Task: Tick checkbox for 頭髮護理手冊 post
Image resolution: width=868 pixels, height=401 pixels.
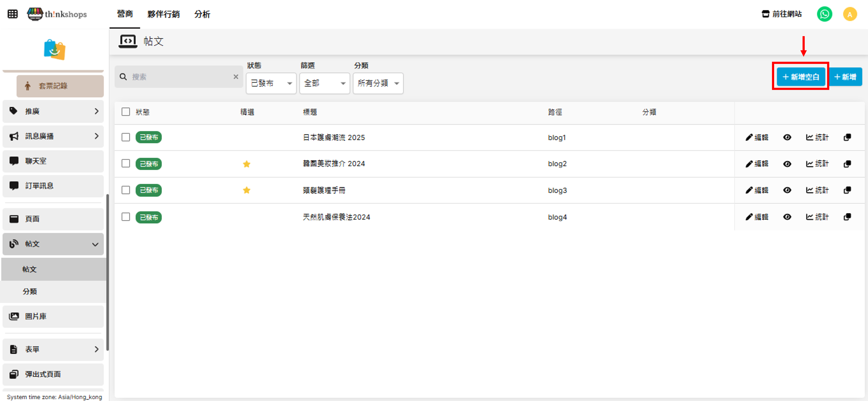Action: pos(126,190)
